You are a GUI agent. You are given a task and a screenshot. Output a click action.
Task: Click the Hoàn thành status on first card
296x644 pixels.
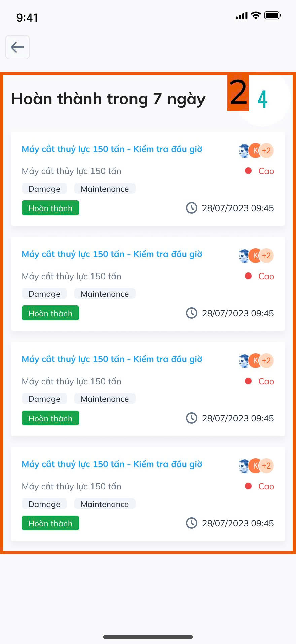(50, 208)
